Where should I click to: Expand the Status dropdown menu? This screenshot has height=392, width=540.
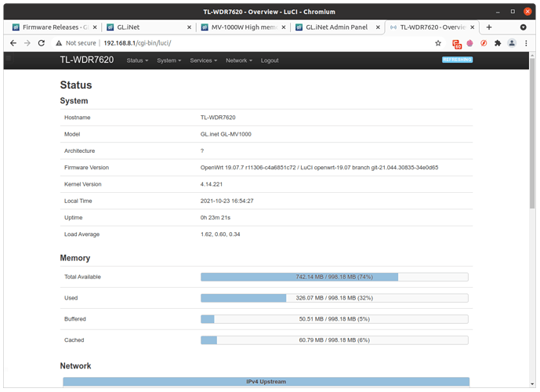(x=137, y=60)
